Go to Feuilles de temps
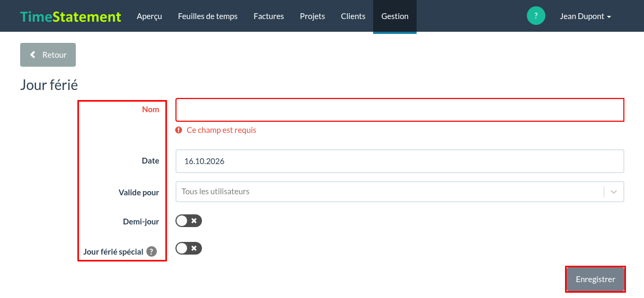 tap(208, 16)
